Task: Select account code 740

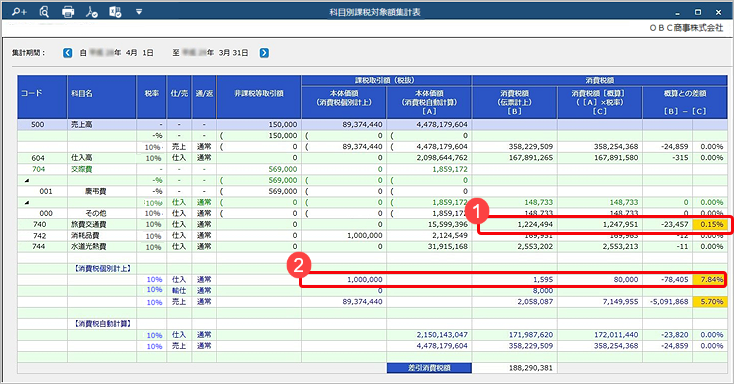Action: tap(39, 224)
